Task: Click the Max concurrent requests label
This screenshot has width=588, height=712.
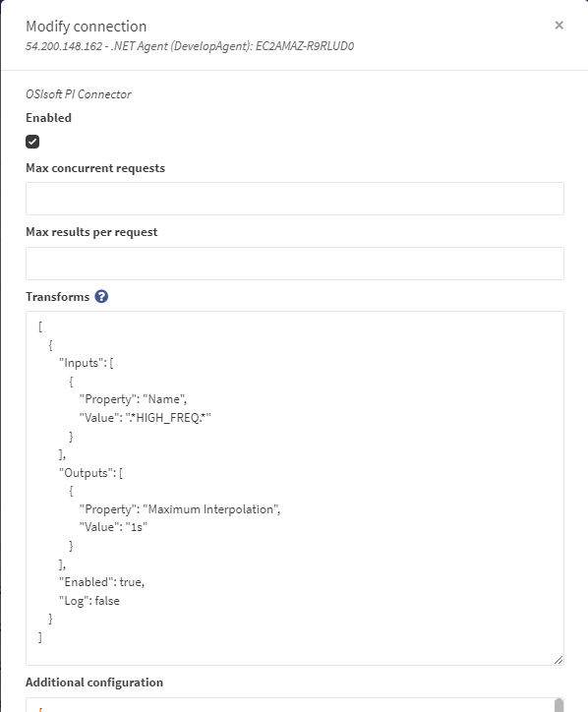Action: 95,168
